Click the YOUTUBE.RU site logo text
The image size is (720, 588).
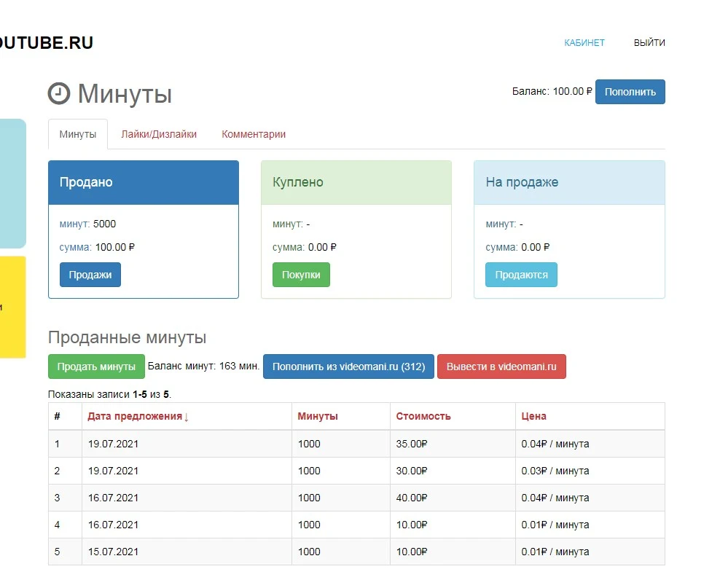[x=47, y=43]
